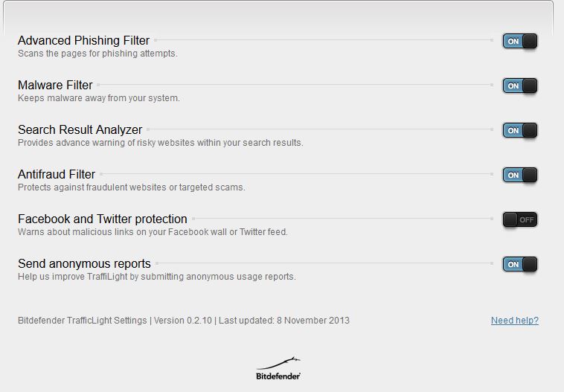
Task: Click the risky websites description text
Action: point(161,142)
